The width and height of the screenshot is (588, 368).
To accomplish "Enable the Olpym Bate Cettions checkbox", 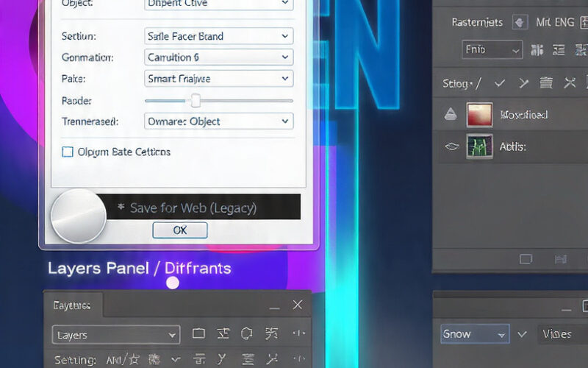I will pos(68,152).
